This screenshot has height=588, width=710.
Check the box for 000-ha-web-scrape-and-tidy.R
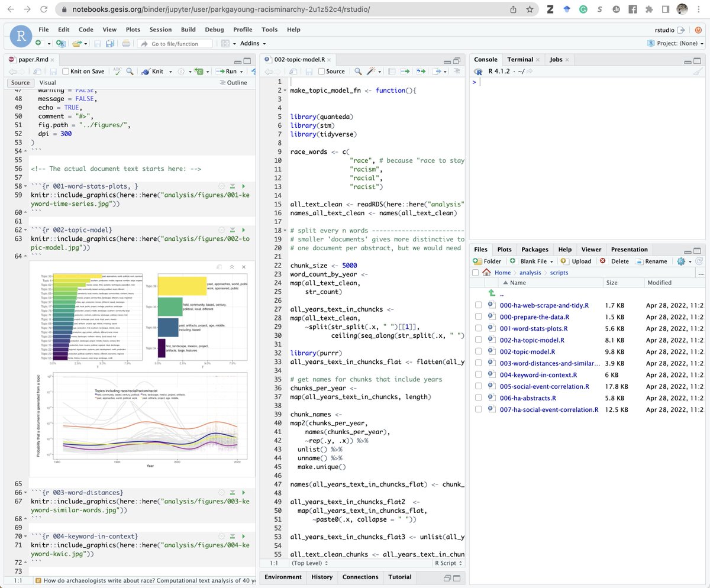point(479,305)
